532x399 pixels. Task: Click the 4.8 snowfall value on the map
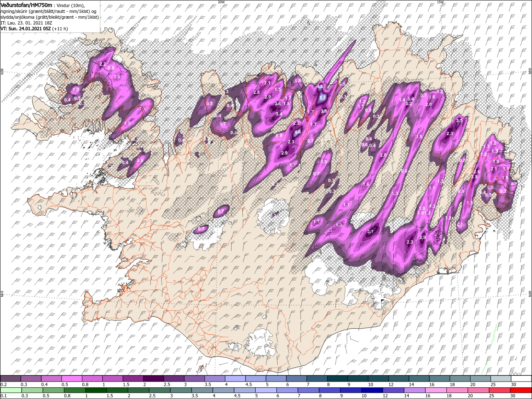(297, 132)
